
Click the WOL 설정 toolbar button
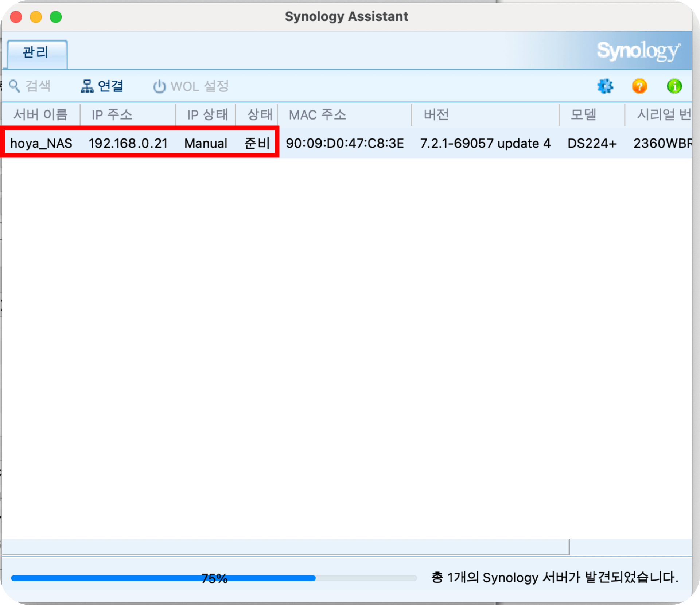tap(191, 86)
